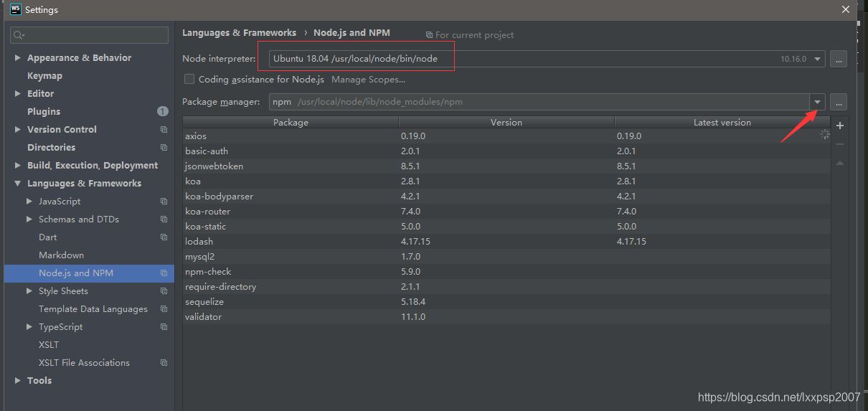Image resolution: width=868 pixels, height=411 pixels.
Task: Collapse the Languages & Frameworks section
Action: click(17, 184)
